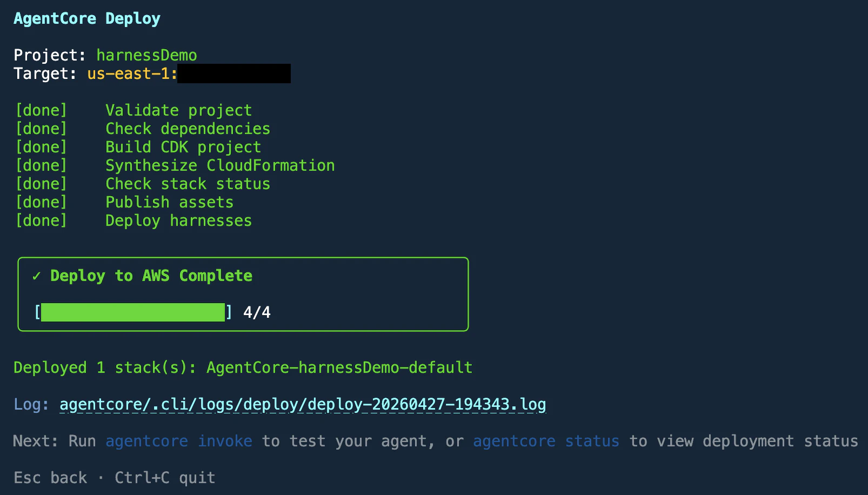Click the green deployment progress bar
Screen dimensions: 868x495
(x=133, y=312)
